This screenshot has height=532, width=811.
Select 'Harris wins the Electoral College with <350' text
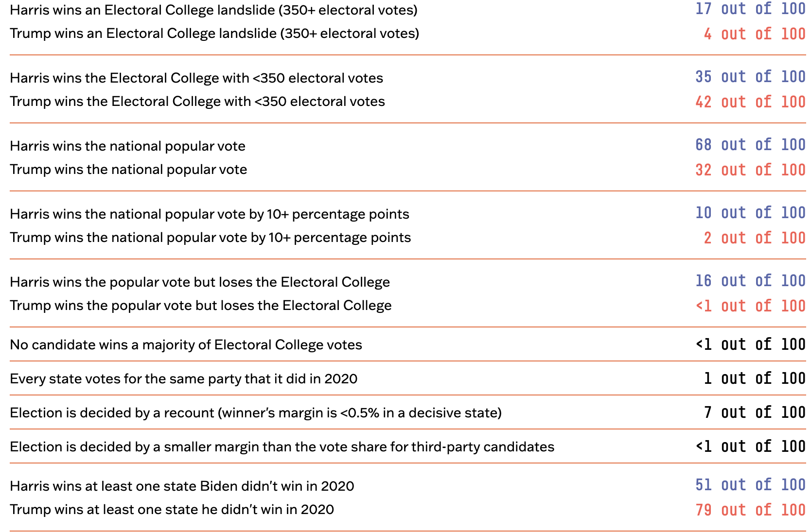[196, 78]
